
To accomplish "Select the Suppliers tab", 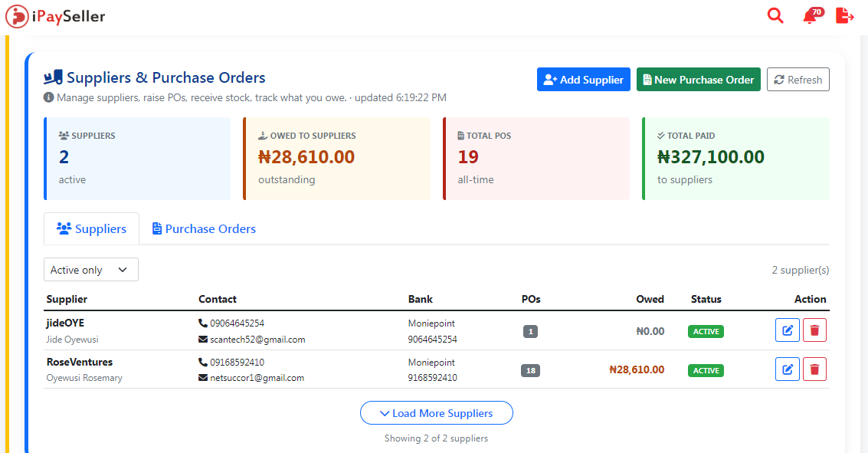I will click(x=91, y=228).
